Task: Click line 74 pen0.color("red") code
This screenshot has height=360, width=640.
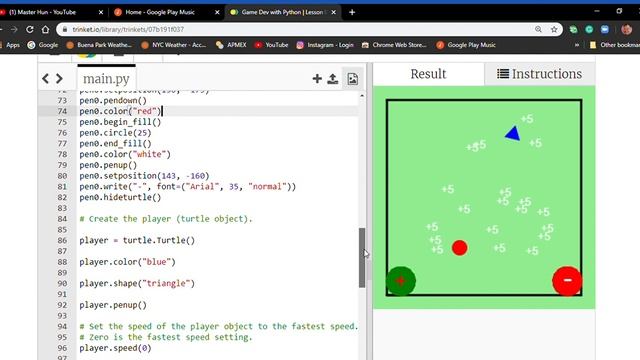Action: pyautogui.click(x=120, y=111)
